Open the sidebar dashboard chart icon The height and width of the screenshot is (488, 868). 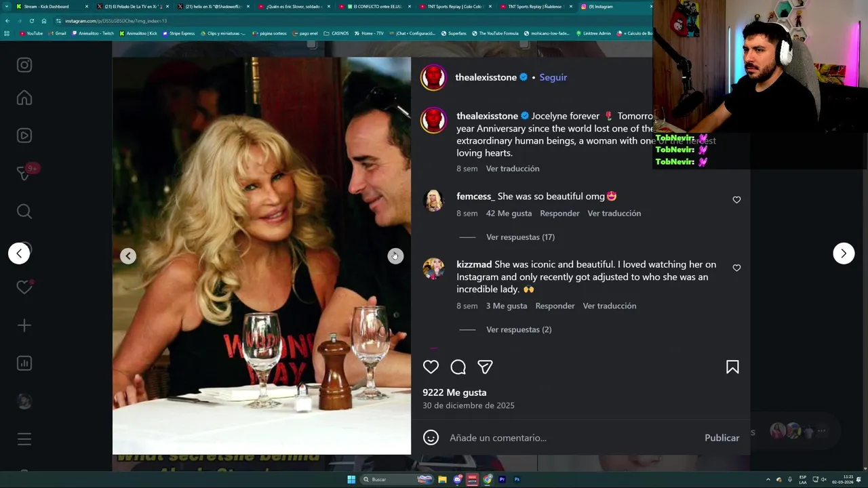[x=24, y=363]
